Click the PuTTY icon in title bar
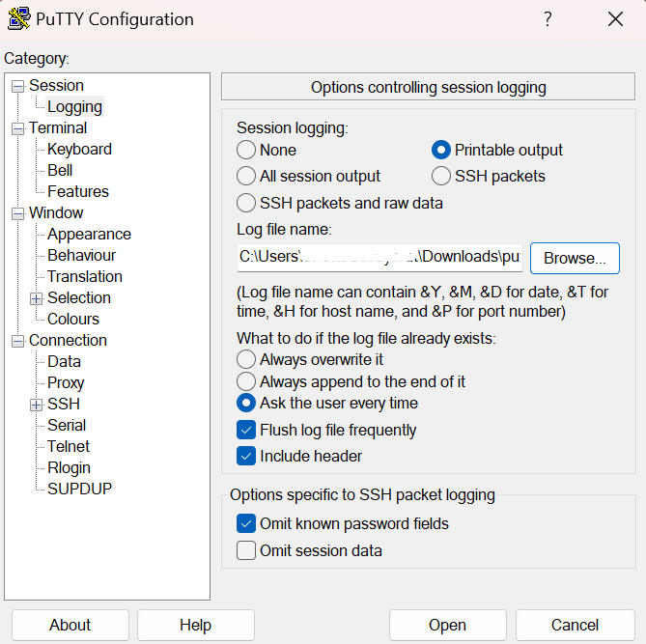Screen dimensions: 646x644 19,19
